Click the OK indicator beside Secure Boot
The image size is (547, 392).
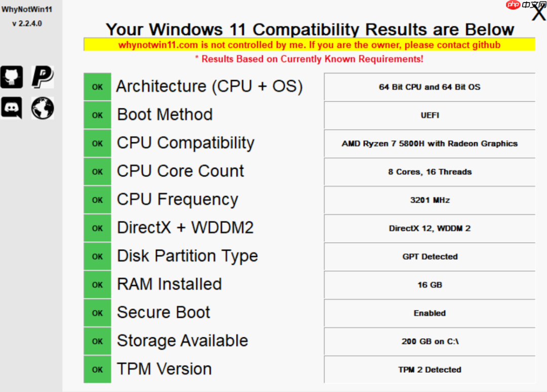pyautogui.click(x=97, y=312)
